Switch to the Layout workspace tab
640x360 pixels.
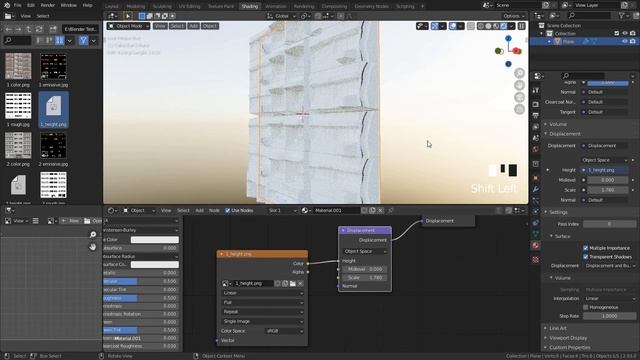click(x=111, y=6)
